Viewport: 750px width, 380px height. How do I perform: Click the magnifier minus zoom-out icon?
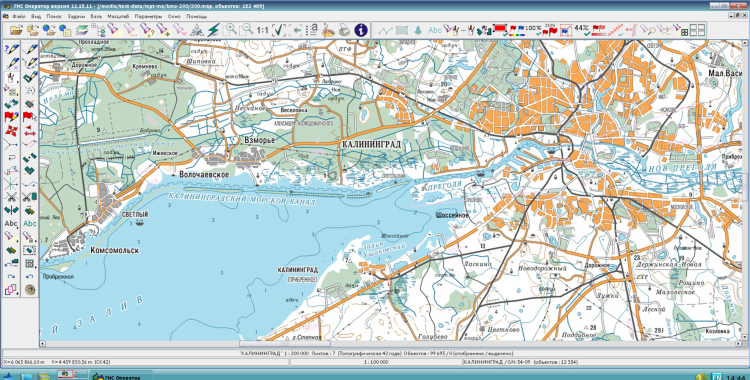click(246, 30)
